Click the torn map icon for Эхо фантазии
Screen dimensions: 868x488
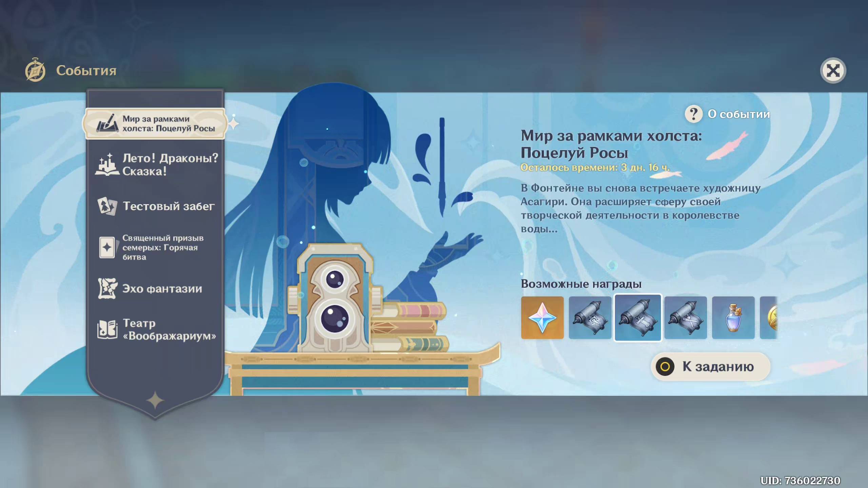(107, 288)
